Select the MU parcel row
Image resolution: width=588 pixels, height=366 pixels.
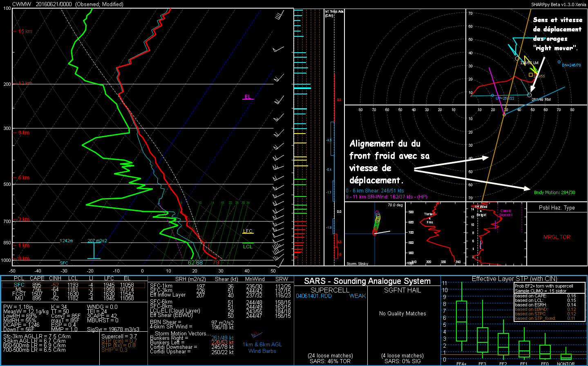(x=19, y=299)
